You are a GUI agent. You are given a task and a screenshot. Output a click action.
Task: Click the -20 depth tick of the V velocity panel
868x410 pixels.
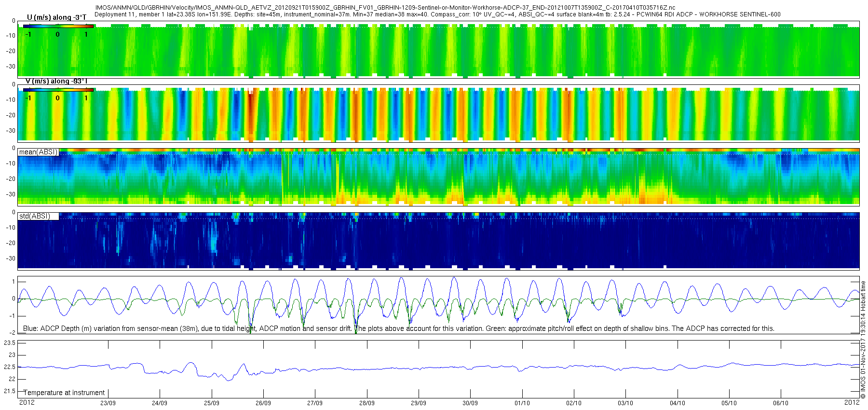pyautogui.click(x=10, y=115)
